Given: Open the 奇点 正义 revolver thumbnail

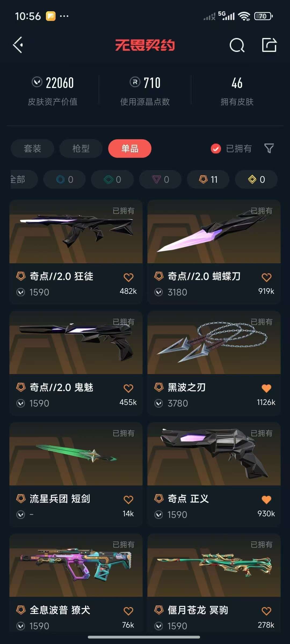Looking at the screenshot, I should tap(214, 454).
